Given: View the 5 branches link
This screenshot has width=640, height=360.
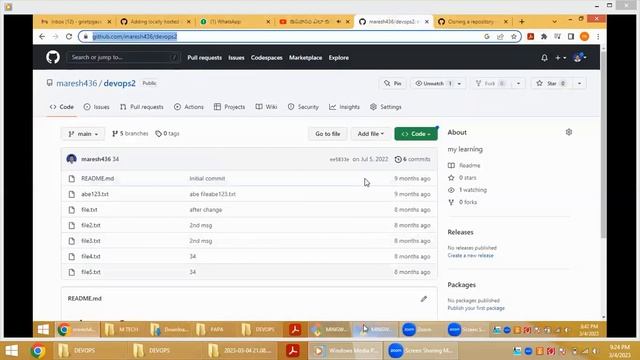Looking at the screenshot, I should click(x=130, y=133).
